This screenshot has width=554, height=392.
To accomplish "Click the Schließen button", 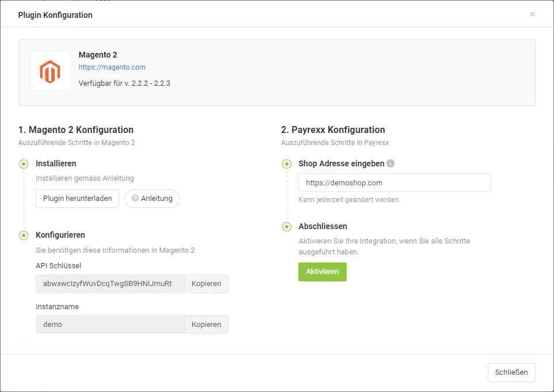I will point(511,372).
